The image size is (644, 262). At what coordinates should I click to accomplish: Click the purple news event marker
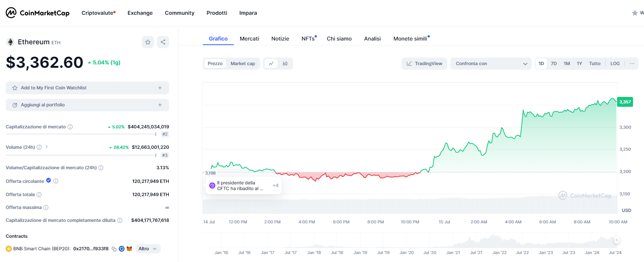[x=212, y=186]
